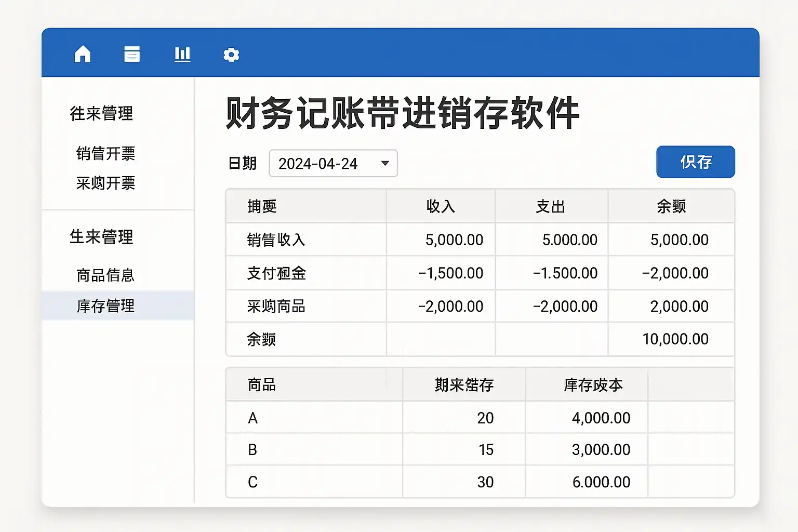798x532 pixels.
Task: Open the document list icon in the top bar
Action: tap(132, 54)
